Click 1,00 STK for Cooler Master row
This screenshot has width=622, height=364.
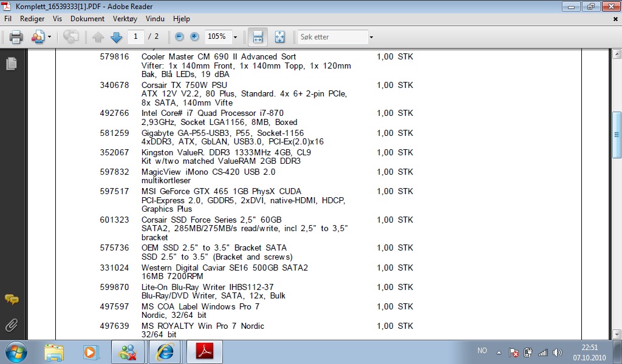(x=395, y=56)
